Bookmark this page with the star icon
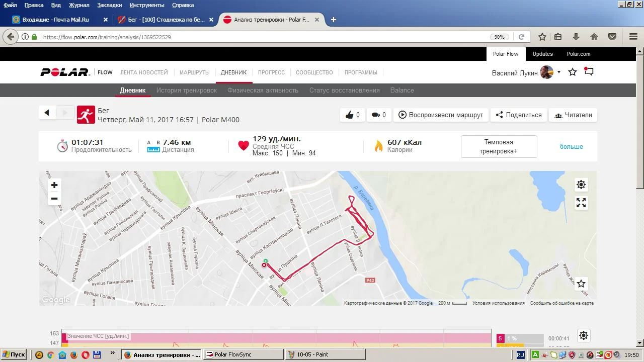The height and width of the screenshot is (362, 644). click(x=542, y=37)
